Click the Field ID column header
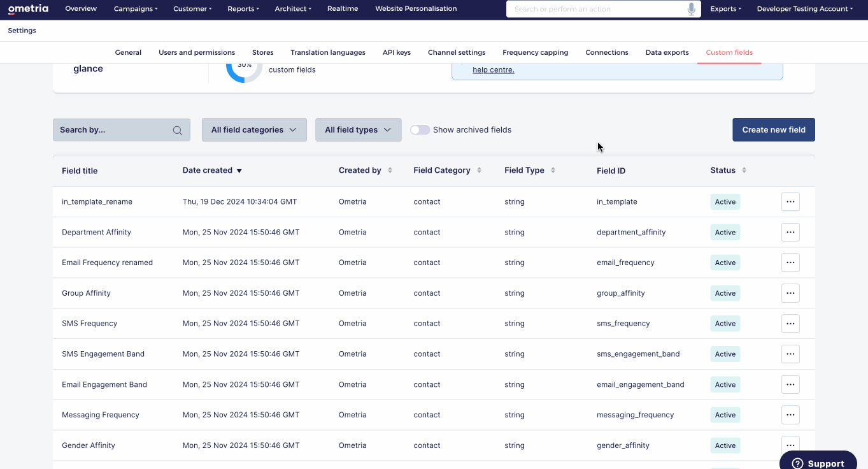This screenshot has width=868, height=469. 611,171
